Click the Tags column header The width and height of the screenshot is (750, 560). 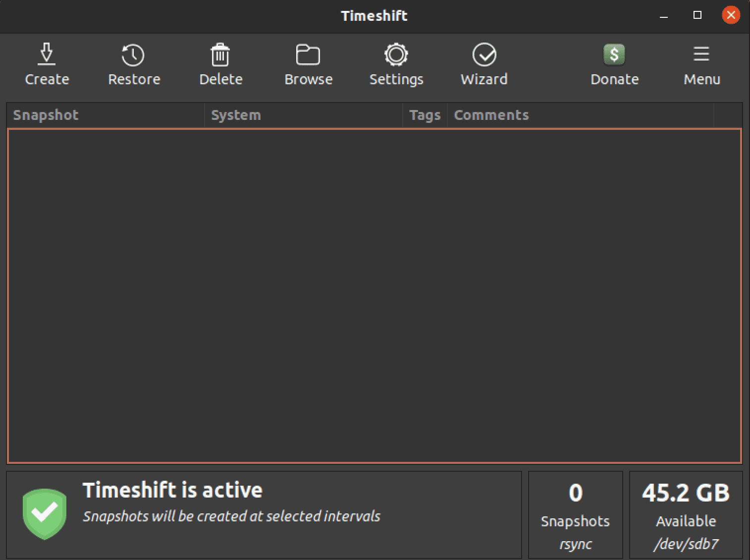425,115
